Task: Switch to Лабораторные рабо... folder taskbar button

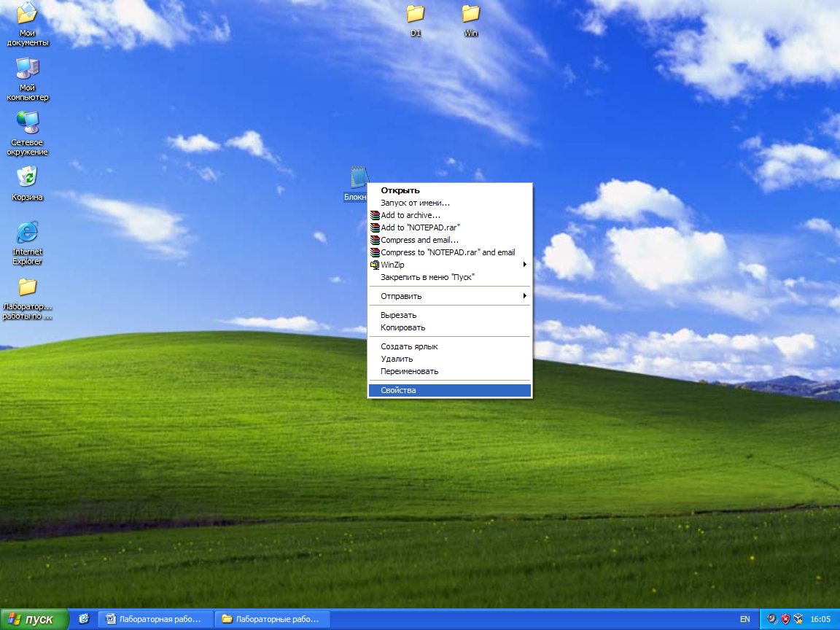Action: coord(273,619)
